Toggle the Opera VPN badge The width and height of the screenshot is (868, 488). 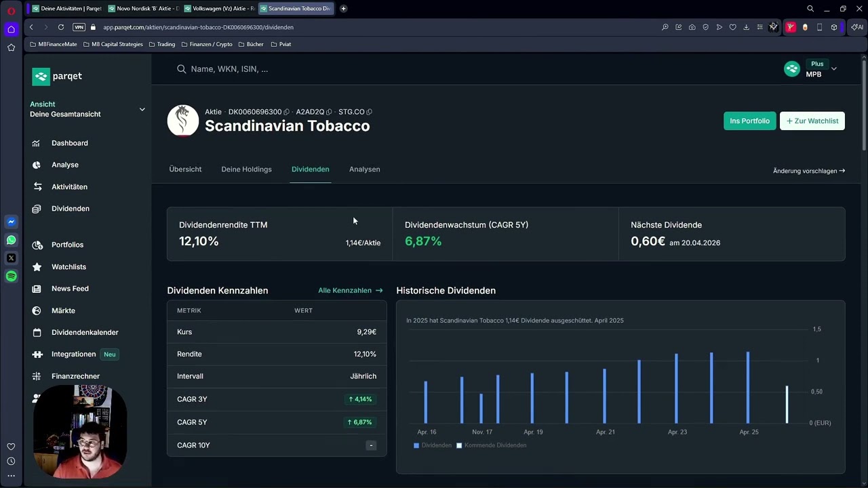(79, 27)
